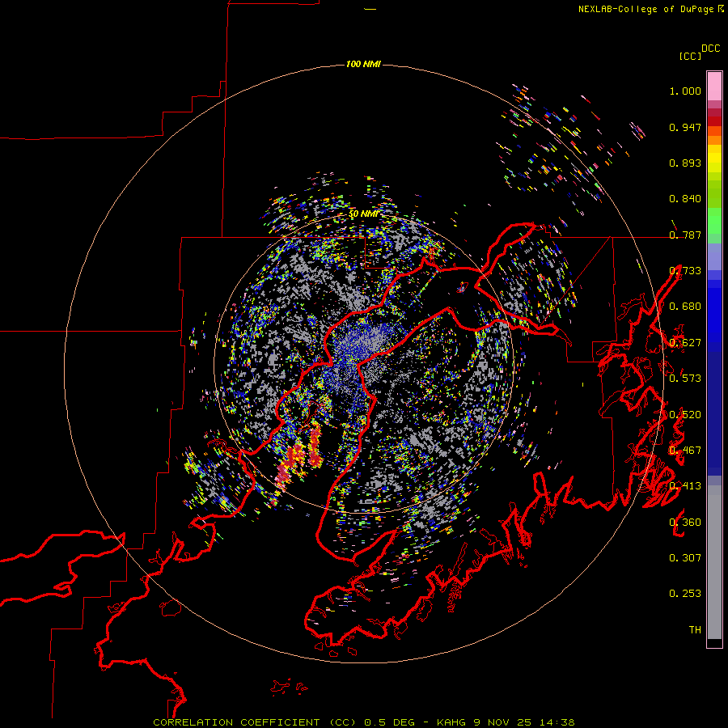This screenshot has height=728, width=728.
Task: Click the [CC] legend header
Action: (690, 56)
